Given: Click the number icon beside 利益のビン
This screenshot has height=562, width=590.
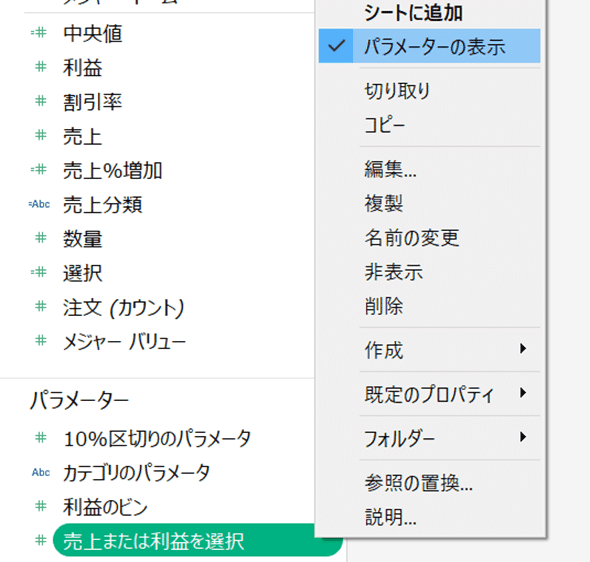Looking at the screenshot, I should (x=41, y=506).
